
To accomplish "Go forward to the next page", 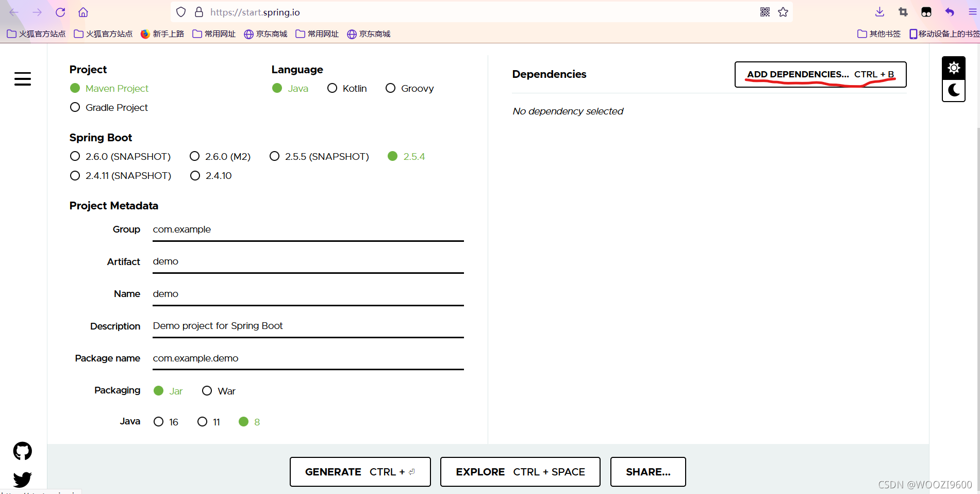I will 37,12.
